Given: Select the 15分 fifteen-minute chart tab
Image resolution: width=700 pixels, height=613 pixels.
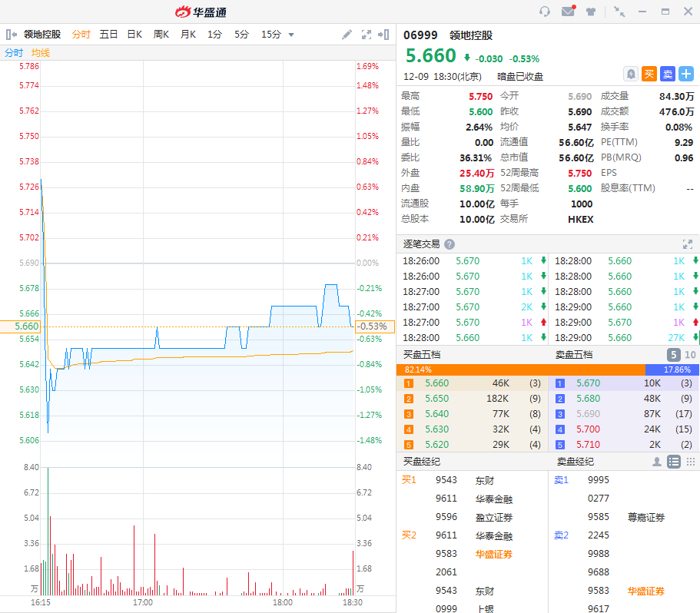Looking at the screenshot, I should pos(271,35).
